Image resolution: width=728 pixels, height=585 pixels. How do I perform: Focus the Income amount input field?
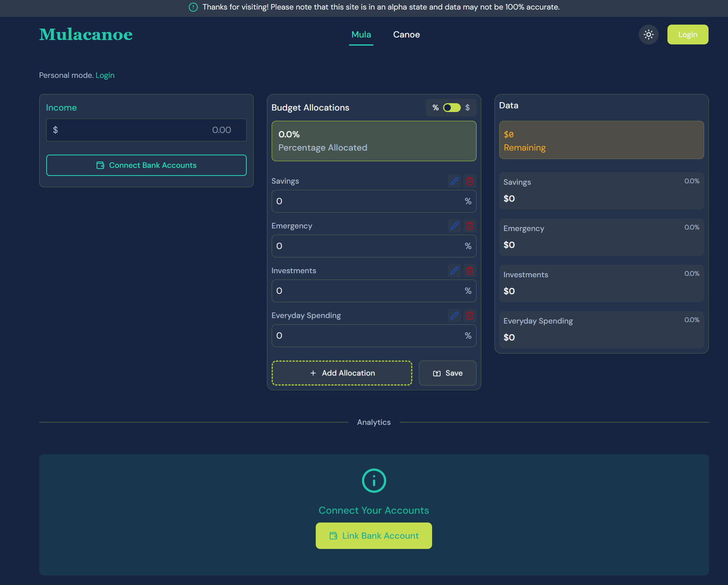[x=146, y=130]
